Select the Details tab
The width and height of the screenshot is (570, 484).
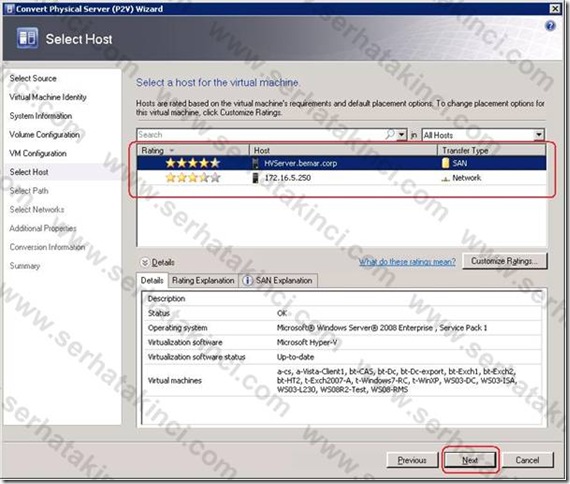pos(152,280)
